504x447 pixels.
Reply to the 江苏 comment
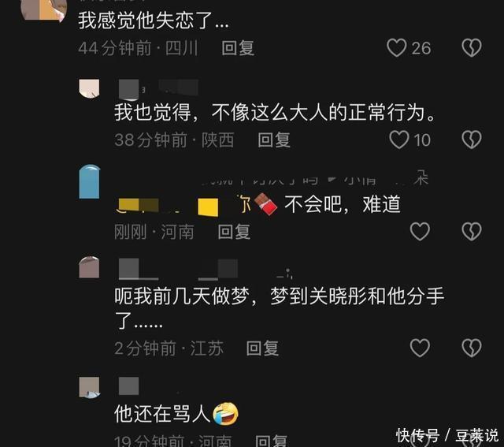tap(262, 348)
